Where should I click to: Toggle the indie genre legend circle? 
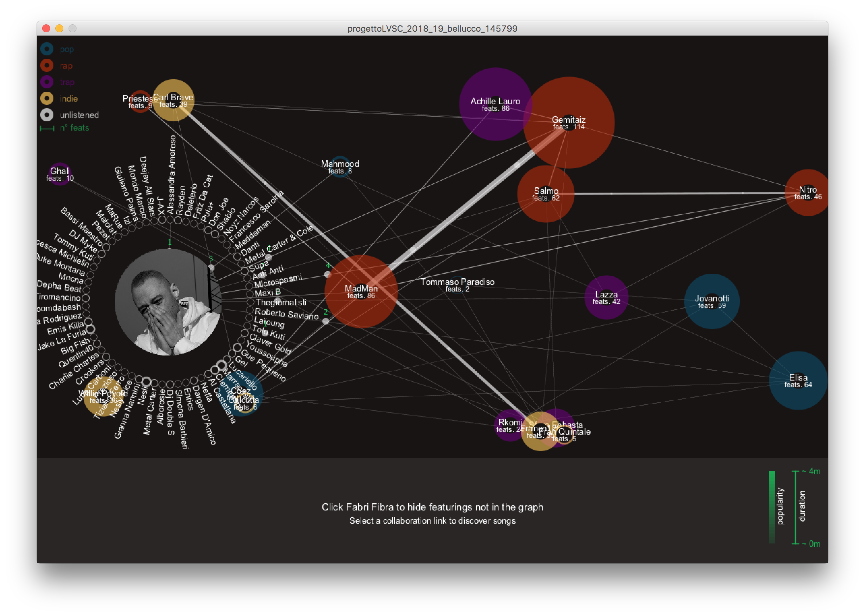click(x=47, y=98)
